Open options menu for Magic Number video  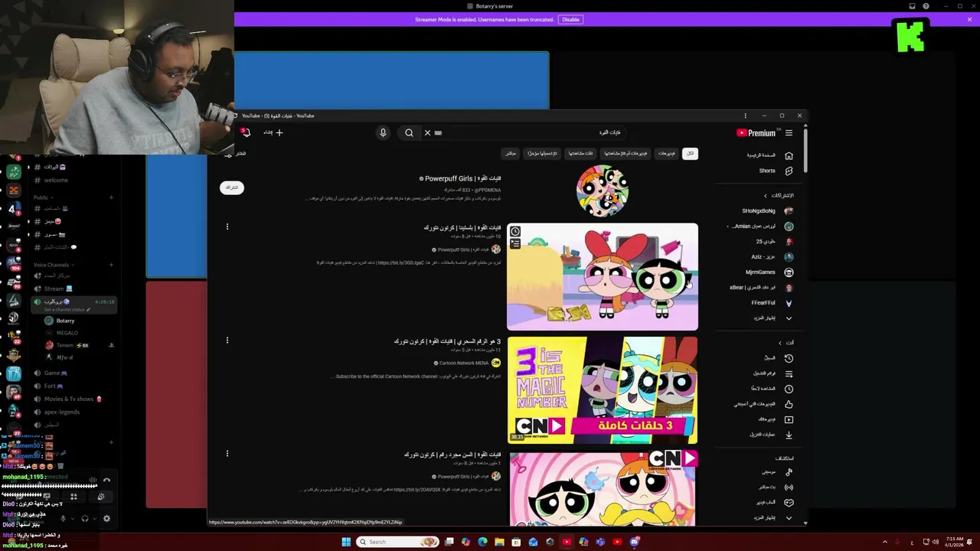(227, 340)
